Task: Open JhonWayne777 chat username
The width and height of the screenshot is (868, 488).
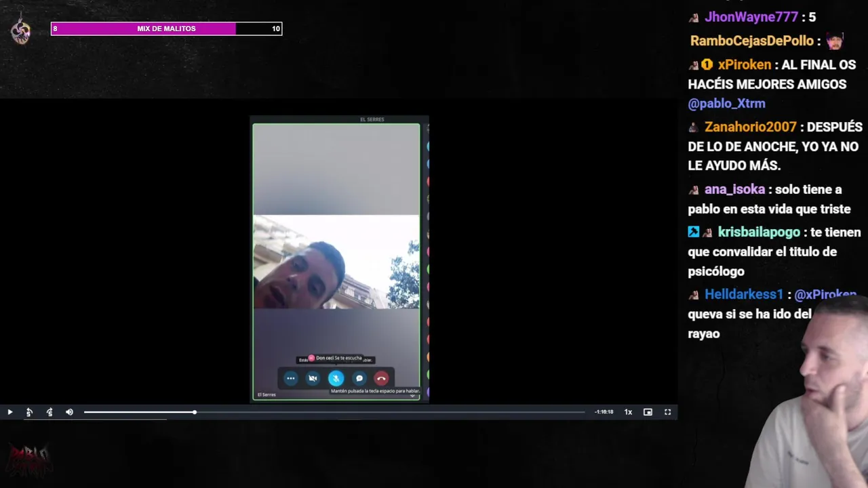Action: pyautogui.click(x=751, y=17)
